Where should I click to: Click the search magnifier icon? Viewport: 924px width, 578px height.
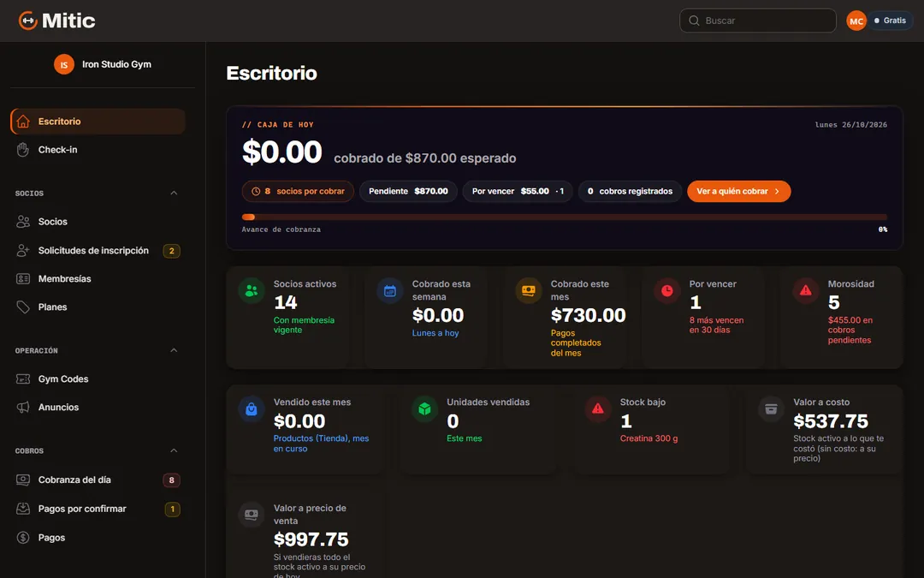pos(694,21)
